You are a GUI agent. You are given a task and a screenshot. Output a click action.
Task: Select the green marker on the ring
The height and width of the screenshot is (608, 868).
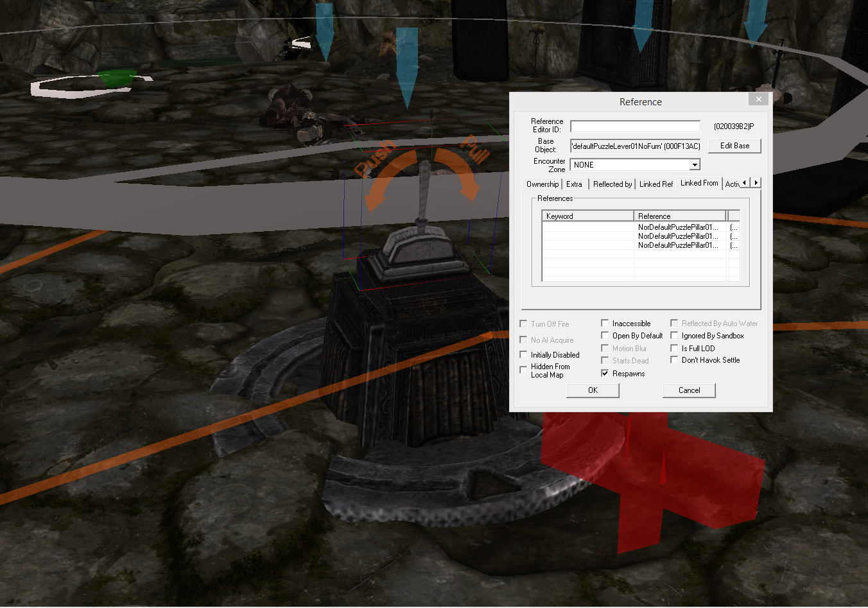116,78
